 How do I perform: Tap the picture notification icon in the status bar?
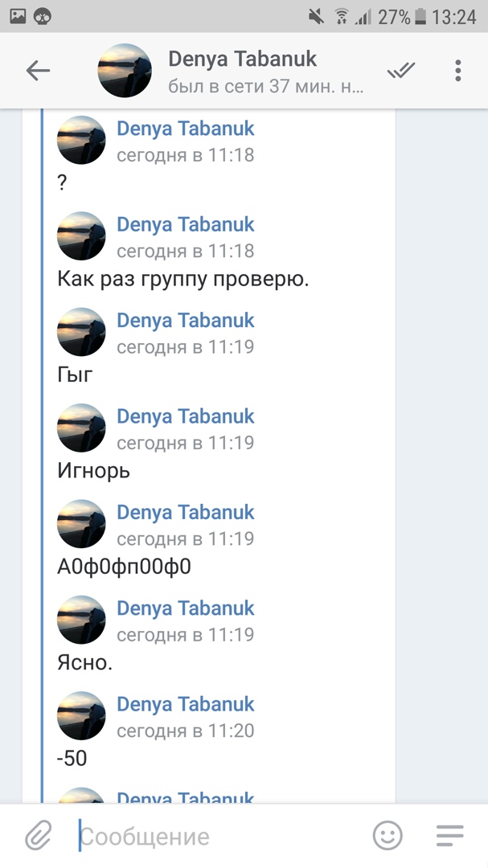coord(17,15)
